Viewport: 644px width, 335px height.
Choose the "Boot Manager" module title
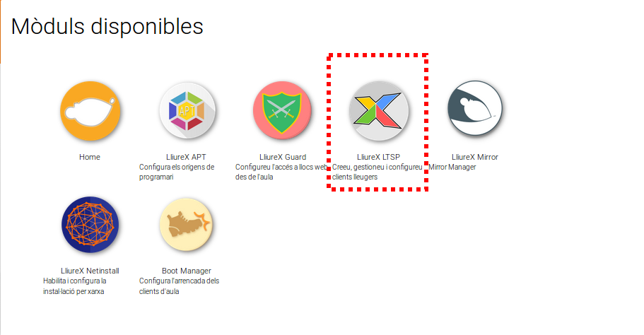pyautogui.click(x=187, y=271)
